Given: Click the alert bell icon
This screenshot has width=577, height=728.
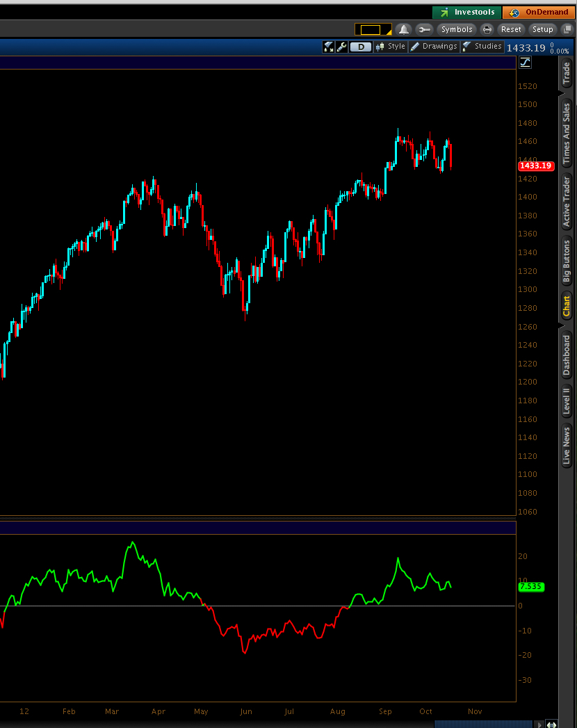Looking at the screenshot, I should coord(404,30).
